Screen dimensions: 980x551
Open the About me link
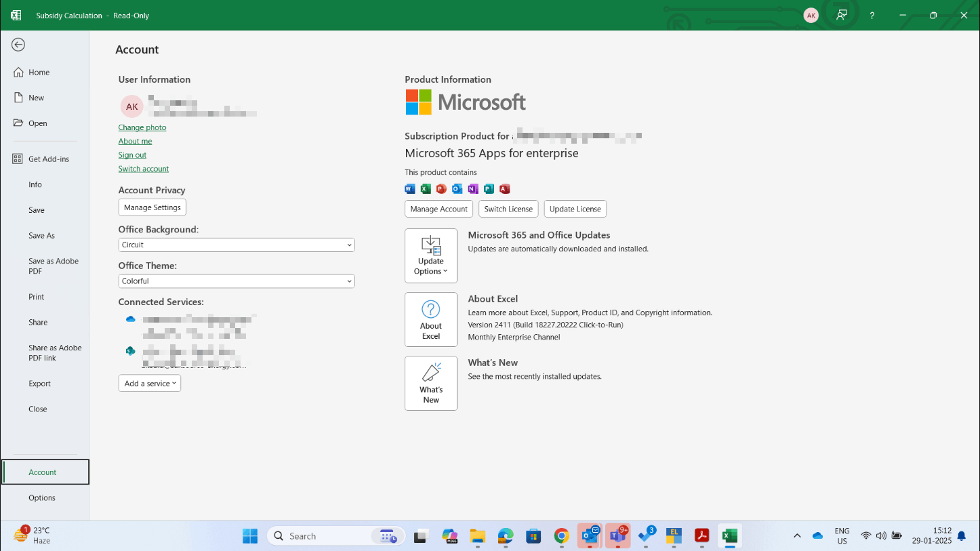(135, 141)
